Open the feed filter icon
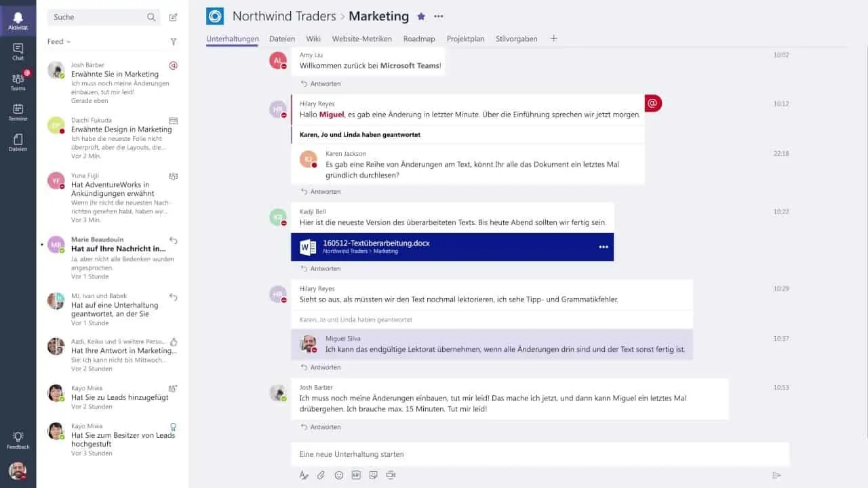The image size is (868, 488). click(x=173, y=41)
